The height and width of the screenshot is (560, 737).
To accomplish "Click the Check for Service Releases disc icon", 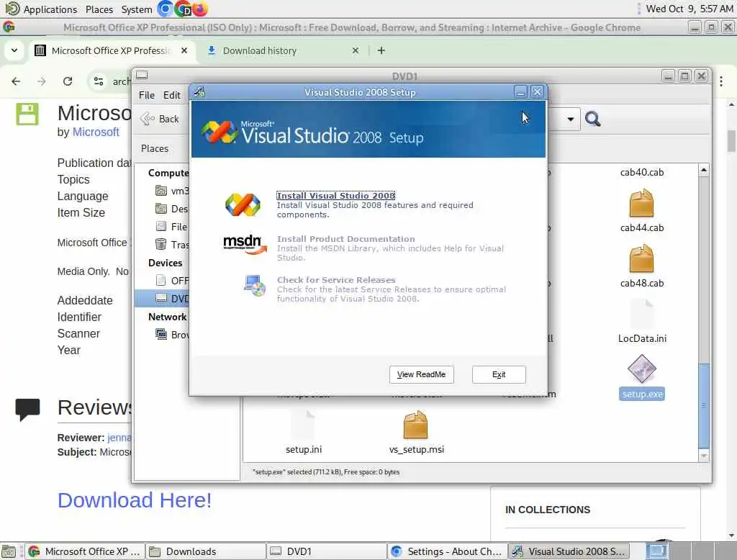I will coord(254,286).
